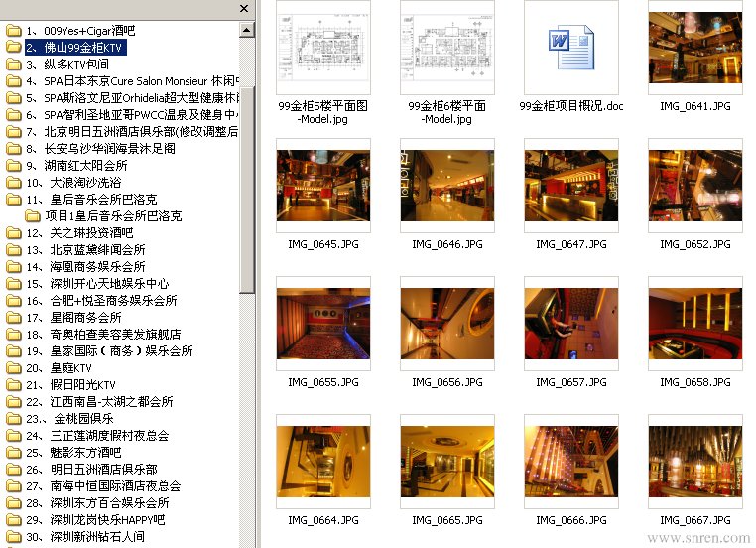Select folder 16、合肥+悦圣商务娱乐会所
The height and width of the screenshot is (548, 756).
coord(102,301)
